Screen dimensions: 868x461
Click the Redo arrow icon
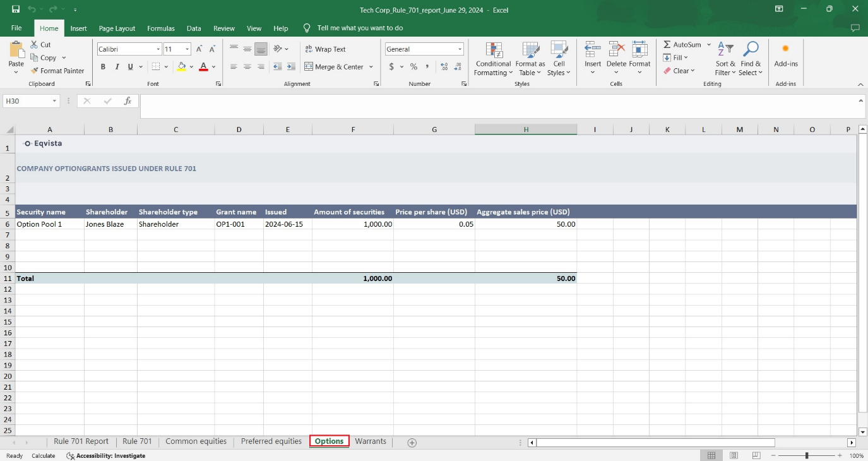coord(53,9)
